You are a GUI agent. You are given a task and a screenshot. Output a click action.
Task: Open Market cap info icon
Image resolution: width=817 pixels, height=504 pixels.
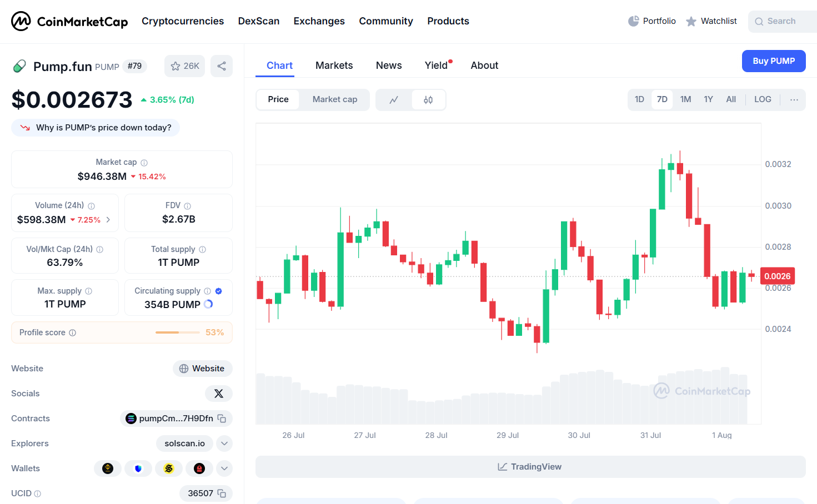tap(144, 163)
